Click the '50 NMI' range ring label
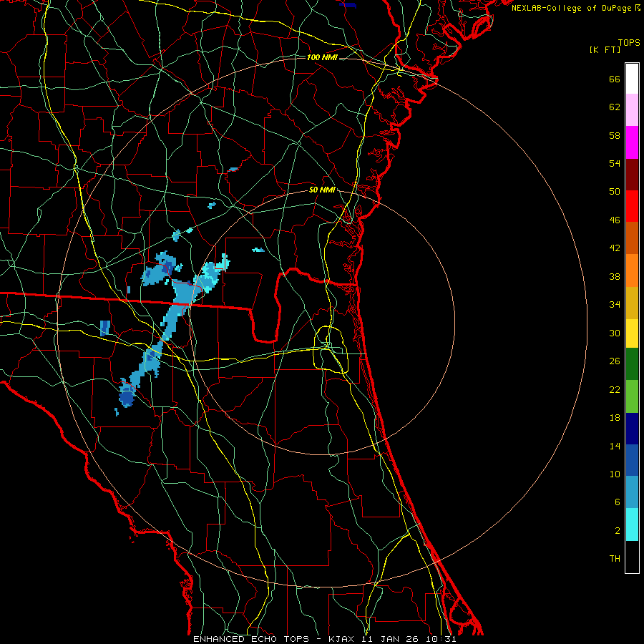The width and height of the screenshot is (644, 644). (x=322, y=190)
